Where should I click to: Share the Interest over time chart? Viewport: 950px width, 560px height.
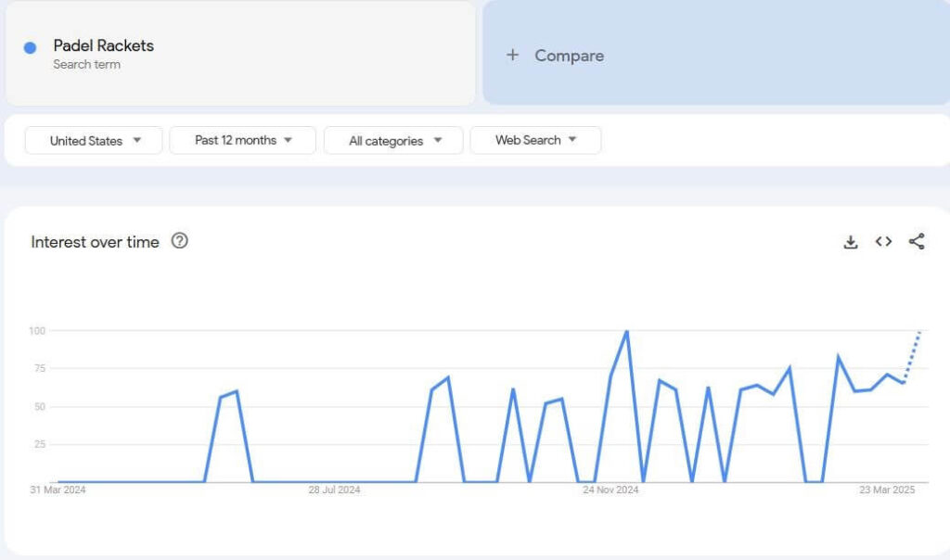tap(917, 242)
